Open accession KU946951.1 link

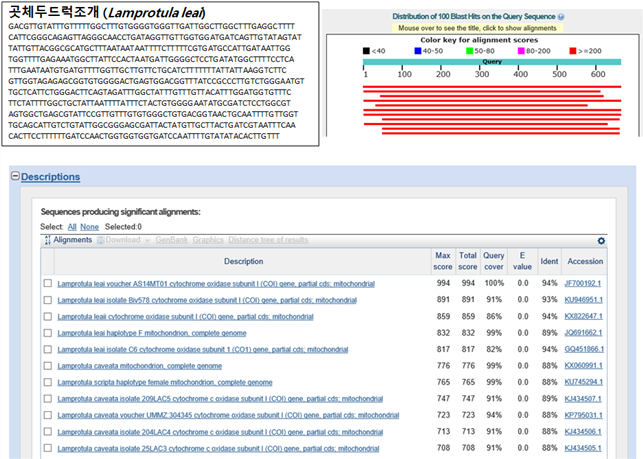[x=584, y=300]
